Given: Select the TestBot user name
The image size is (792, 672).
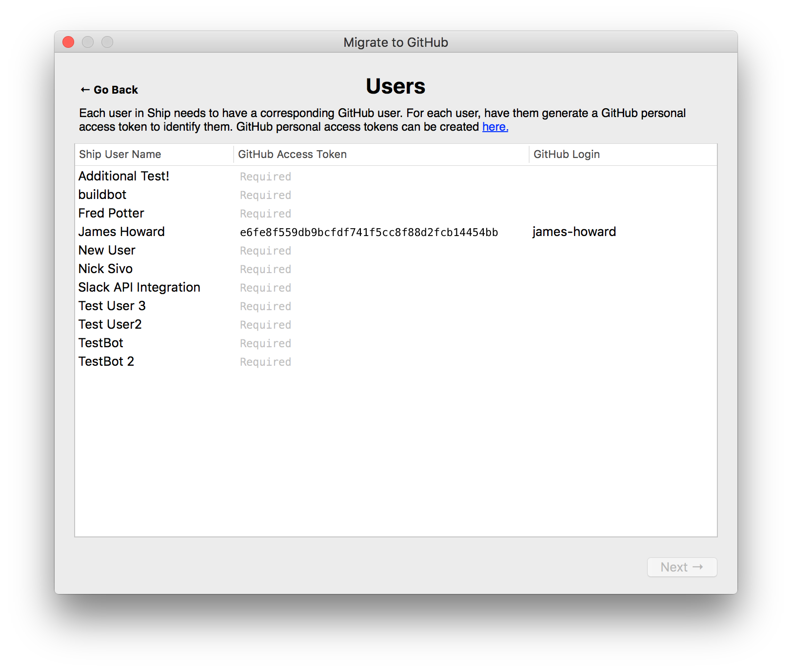Looking at the screenshot, I should click(x=101, y=343).
